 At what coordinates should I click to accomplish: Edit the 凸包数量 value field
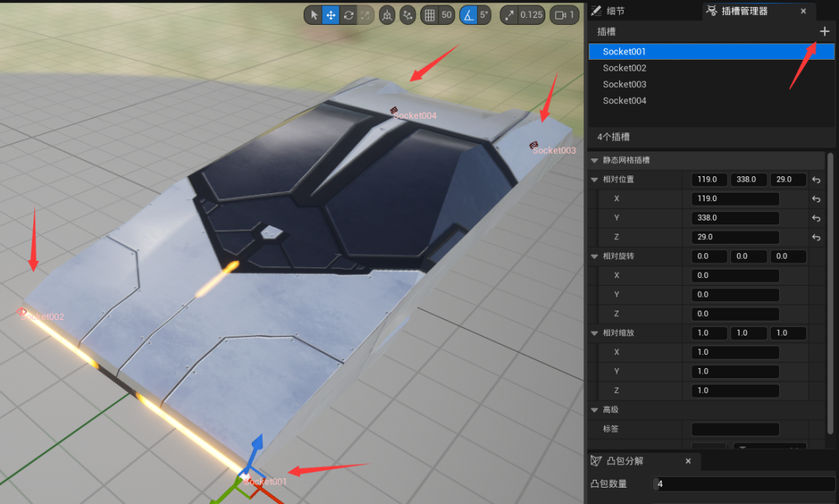pyautogui.click(x=743, y=484)
